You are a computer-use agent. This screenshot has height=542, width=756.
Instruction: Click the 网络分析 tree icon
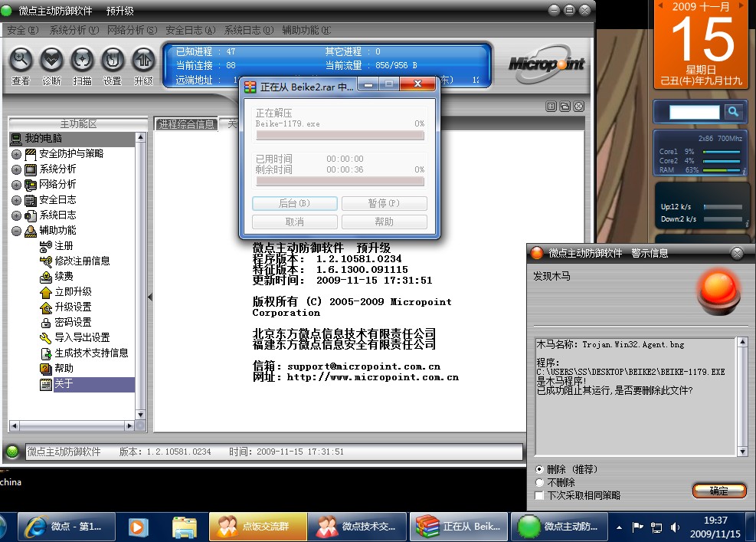point(31,185)
